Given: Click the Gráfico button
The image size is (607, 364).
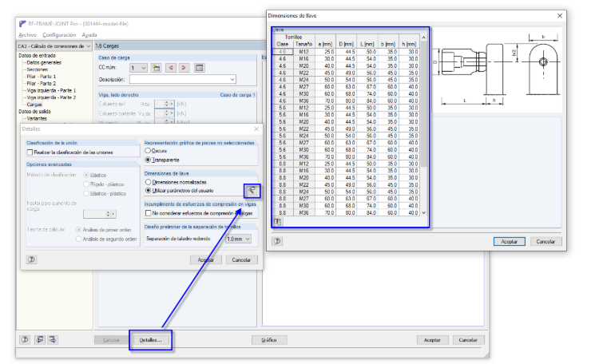Looking at the screenshot, I should coord(269,340).
